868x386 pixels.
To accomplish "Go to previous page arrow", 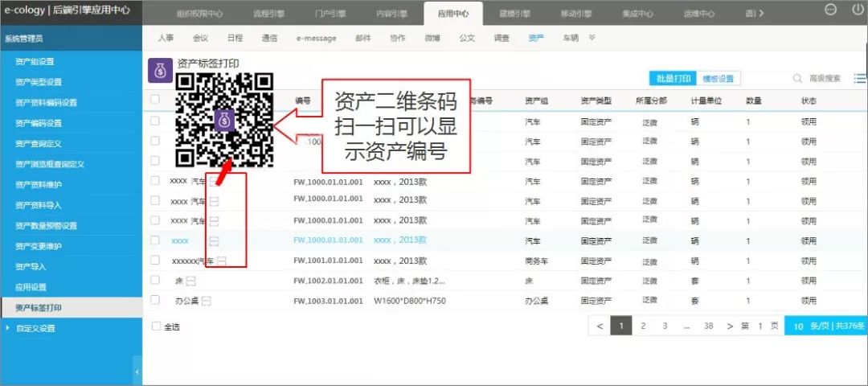I will [x=600, y=326].
